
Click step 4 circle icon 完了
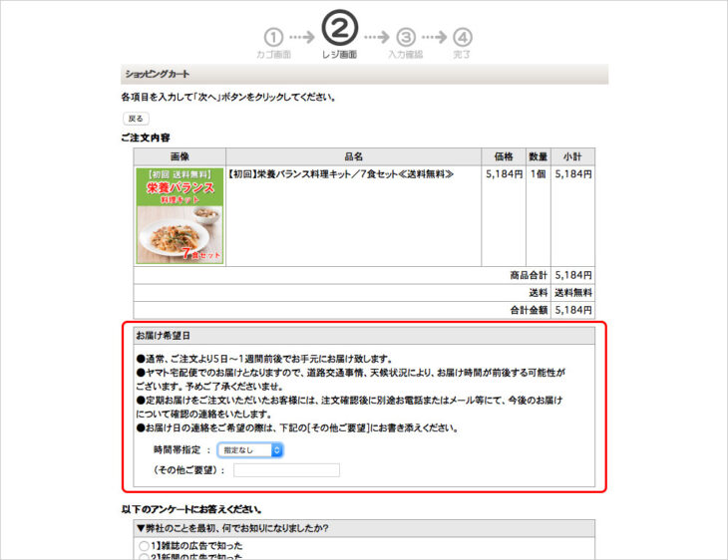[x=463, y=37]
